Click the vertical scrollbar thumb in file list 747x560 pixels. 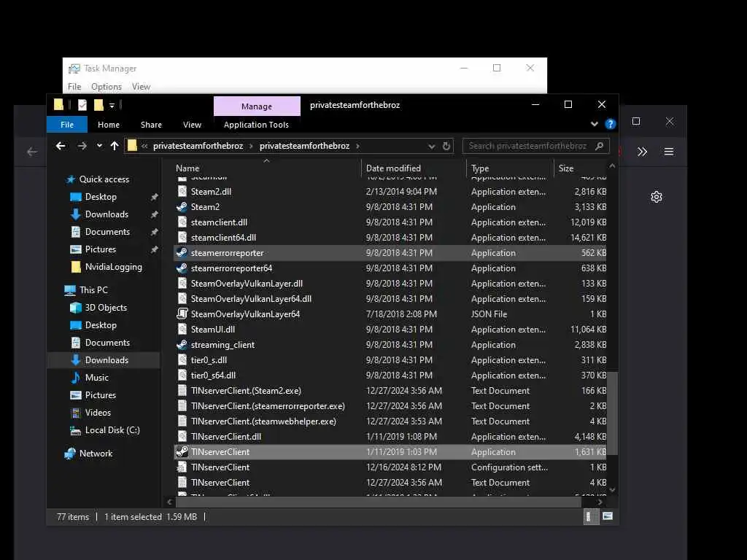click(x=612, y=413)
